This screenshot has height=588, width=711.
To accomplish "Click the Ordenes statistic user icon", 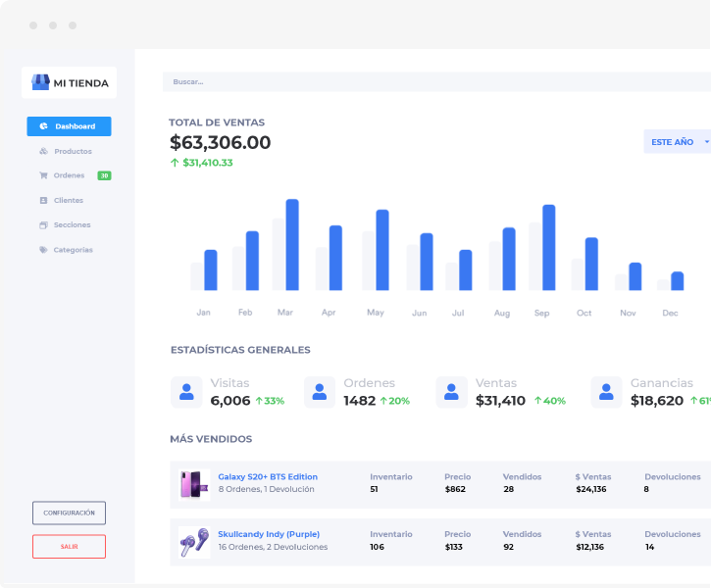I will pyautogui.click(x=320, y=392).
